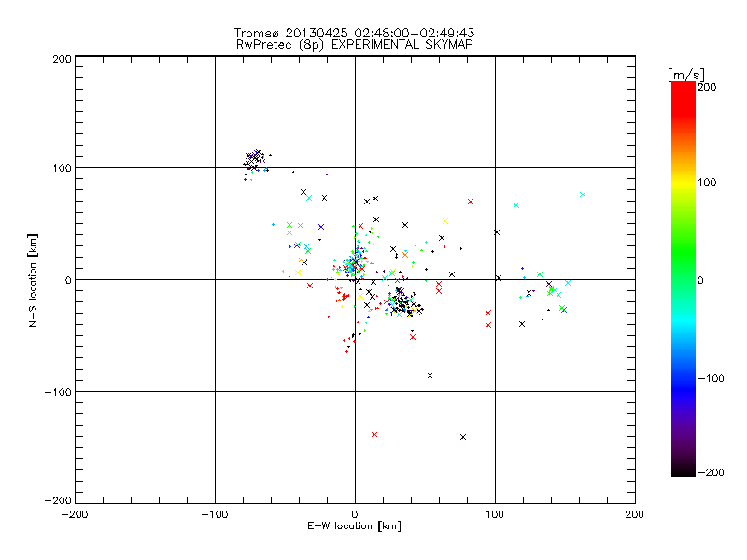Click the colorbar's "-100" label
This screenshot has width=747, height=560.
coord(711,378)
